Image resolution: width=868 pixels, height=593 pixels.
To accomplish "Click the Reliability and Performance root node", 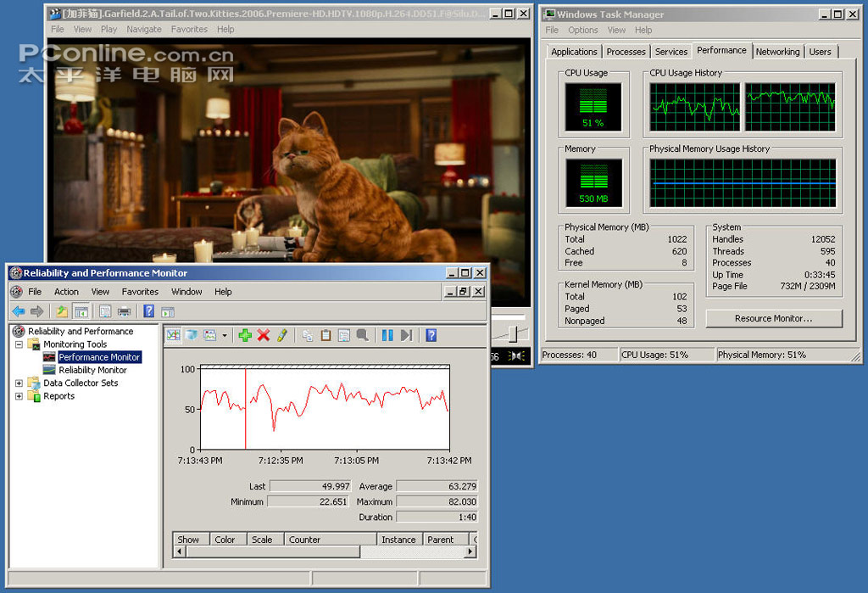I will click(x=81, y=331).
